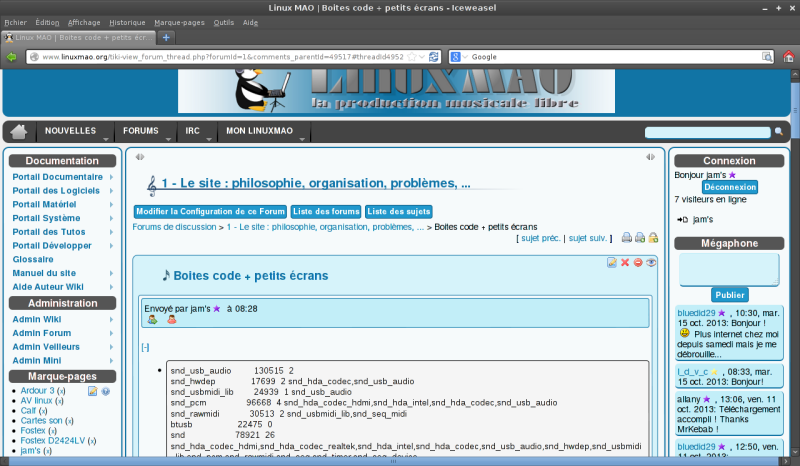Click the lock topic padlock icon
The width and height of the screenshot is (800, 466).
coord(653,237)
